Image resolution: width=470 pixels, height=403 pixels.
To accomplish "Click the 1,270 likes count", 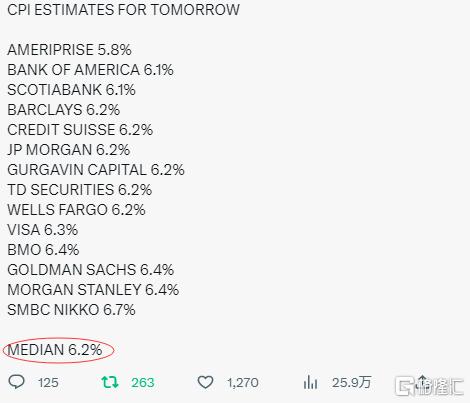I will (243, 383).
